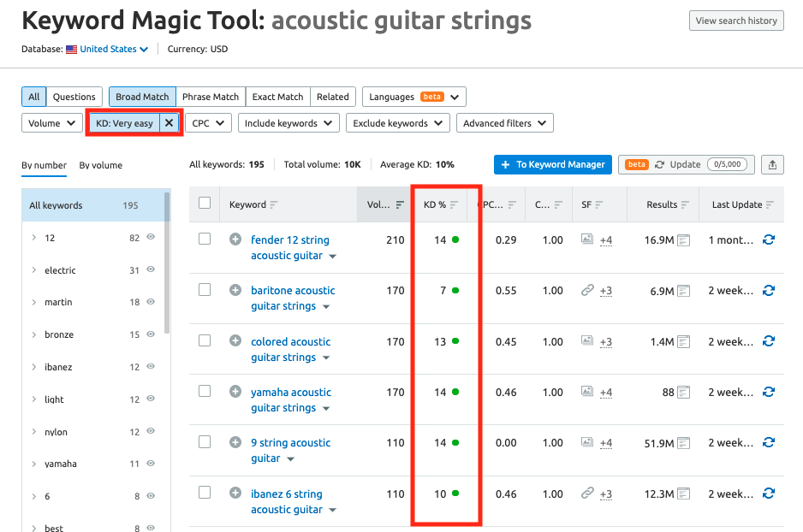Add baritone acoustic guitar strings via plus icon
Image resolution: width=803 pixels, height=532 pixels.
pos(235,291)
